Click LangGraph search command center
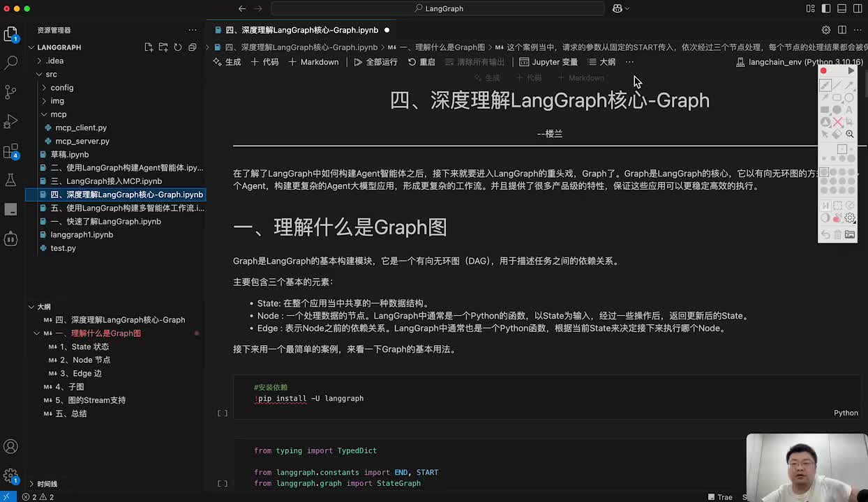 pos(438,8)
